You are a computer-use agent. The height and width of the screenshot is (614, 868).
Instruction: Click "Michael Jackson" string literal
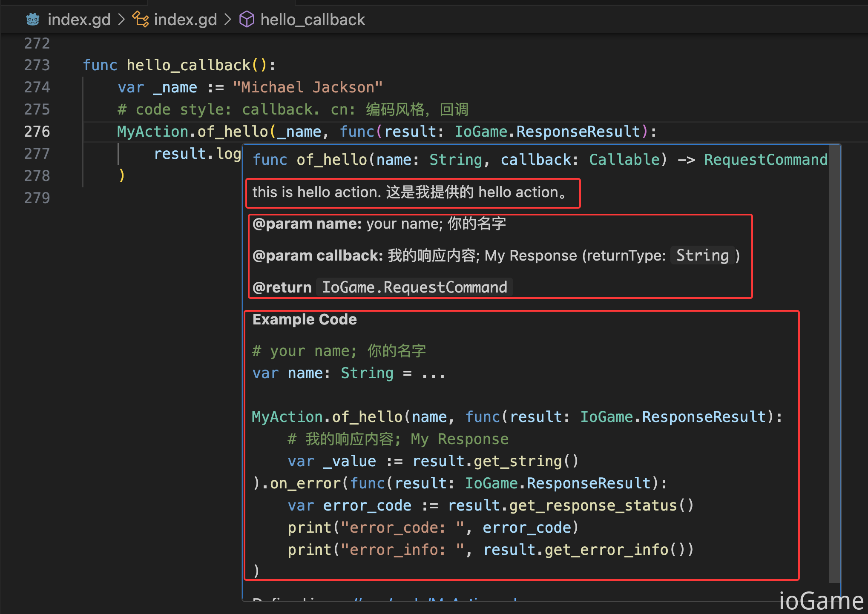[x=308, y=87]
